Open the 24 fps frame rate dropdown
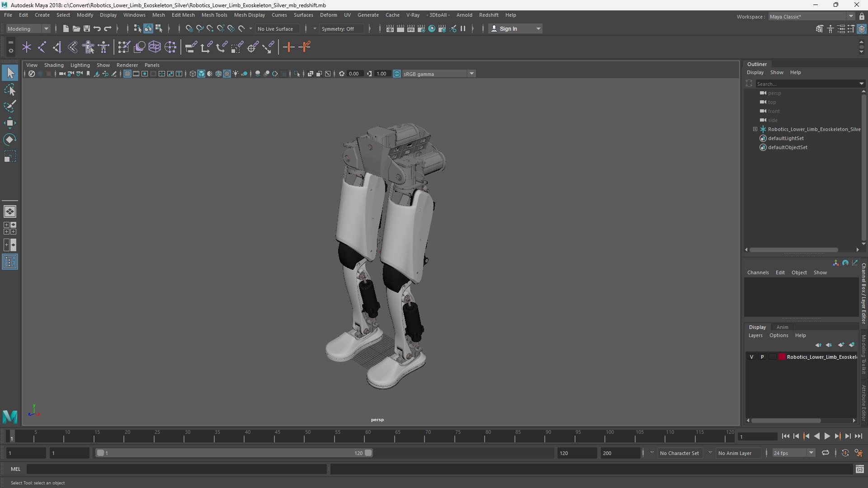868x488 pixels. [x=793, y=453]
